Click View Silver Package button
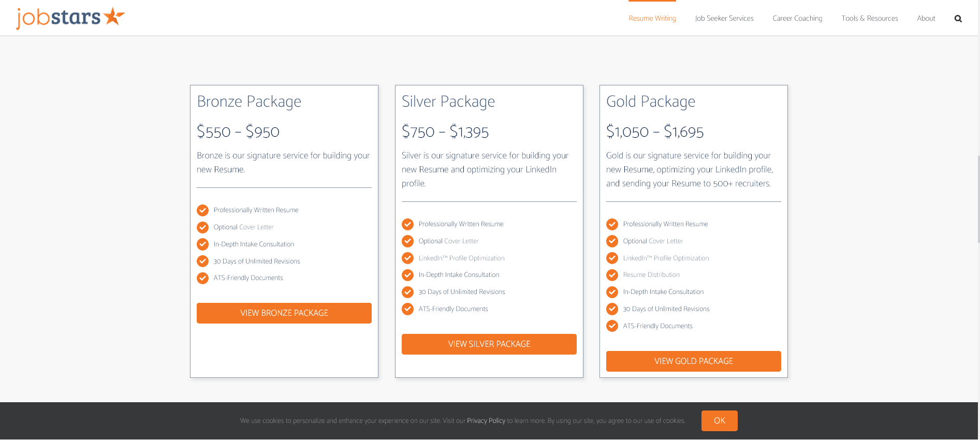 (489, 344)
